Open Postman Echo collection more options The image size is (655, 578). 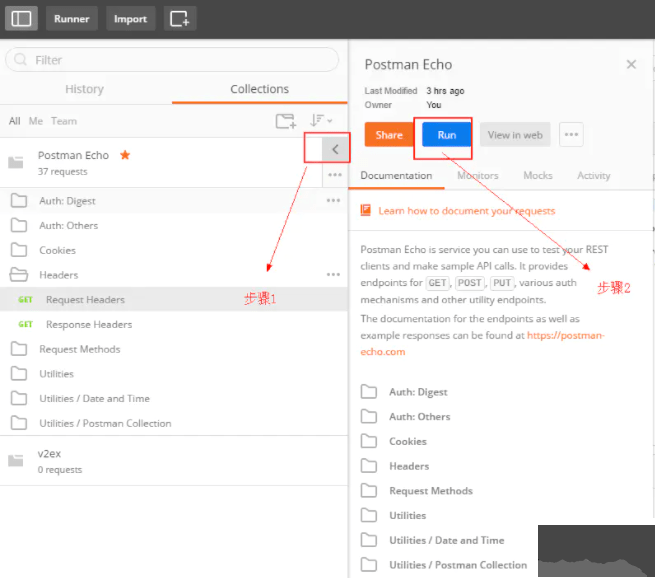pos(334,175)
